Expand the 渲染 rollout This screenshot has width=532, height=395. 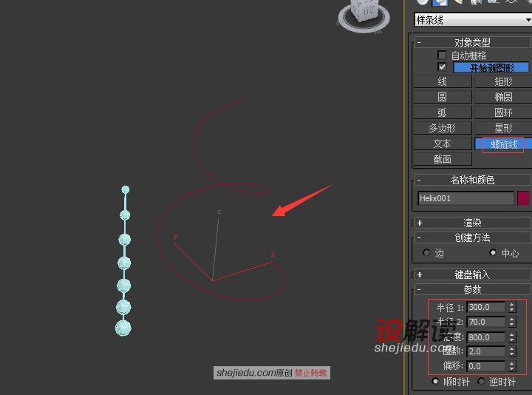471,223
